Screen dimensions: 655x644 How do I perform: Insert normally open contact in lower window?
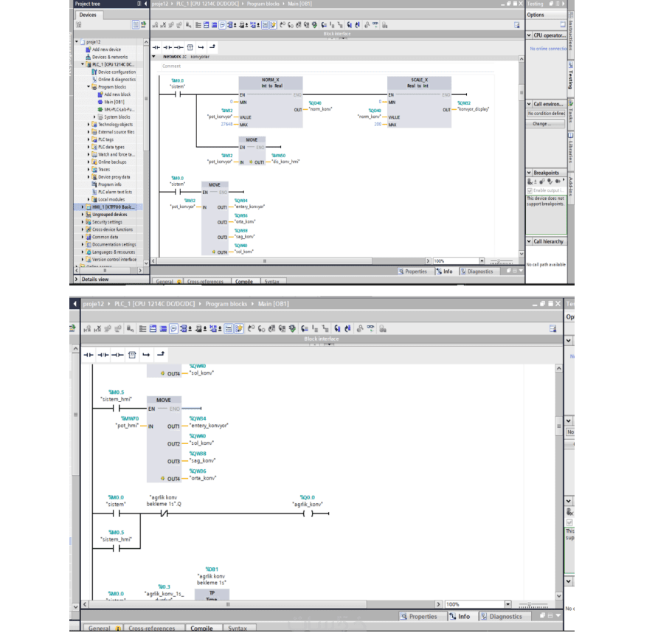pyautogui.click(x=89, y=355)
